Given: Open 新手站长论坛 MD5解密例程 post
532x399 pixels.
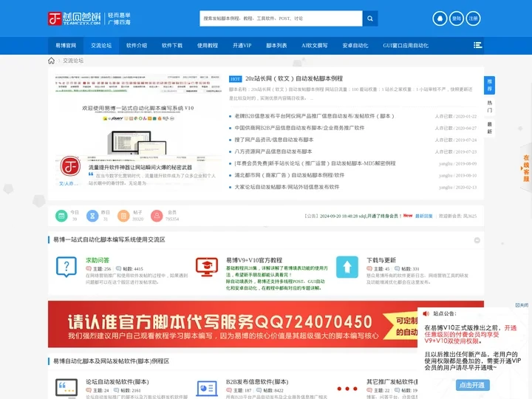Looking at the screenshot, I should point(315,163).
